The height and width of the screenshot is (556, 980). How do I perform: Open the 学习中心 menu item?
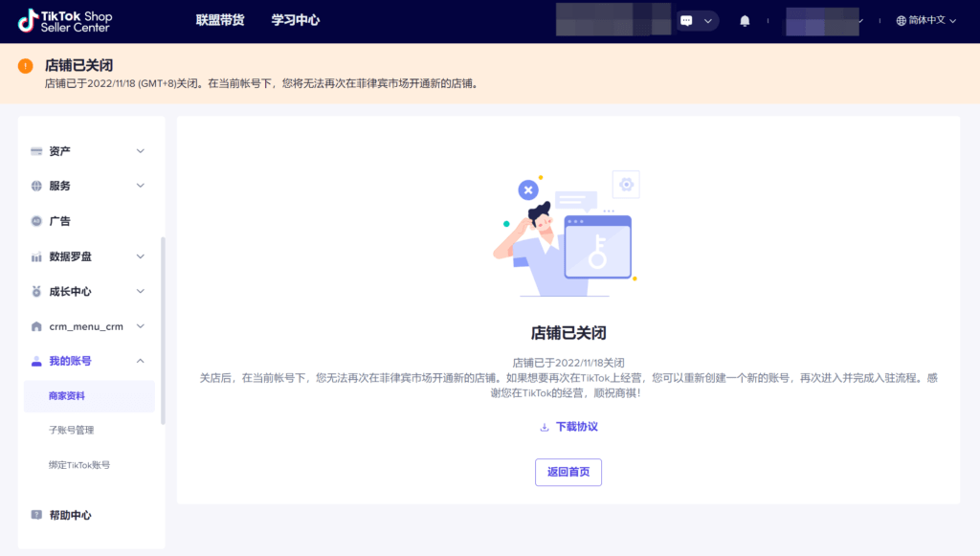295,19
